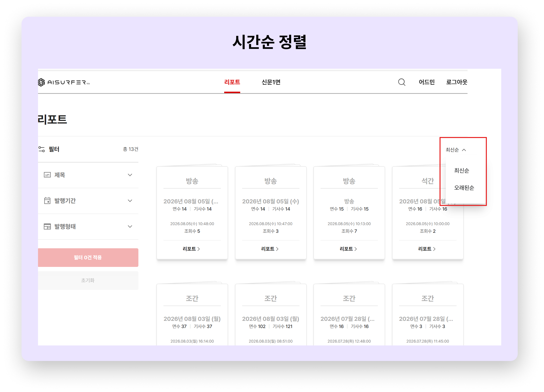Expand the 제목 filter chevron

tap(130, 175)
